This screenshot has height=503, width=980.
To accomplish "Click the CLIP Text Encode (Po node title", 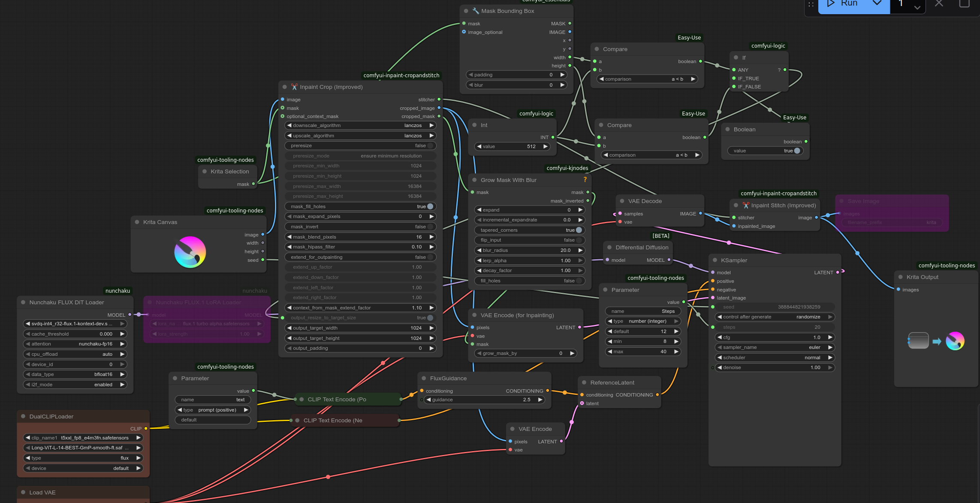I will (x=337, y=400).
